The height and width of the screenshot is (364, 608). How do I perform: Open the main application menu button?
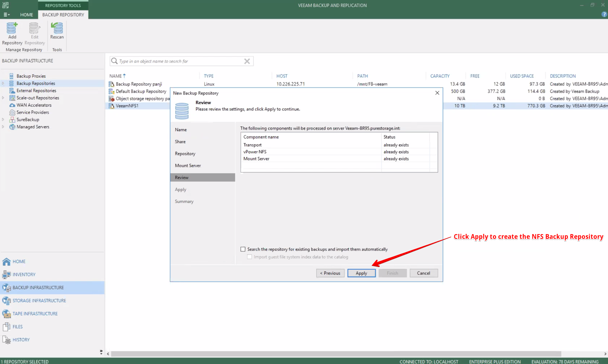tap(6, 15)
